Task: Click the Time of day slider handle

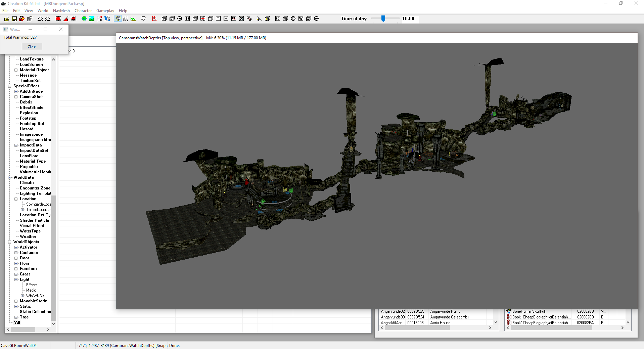Action: tap(383, 19)
